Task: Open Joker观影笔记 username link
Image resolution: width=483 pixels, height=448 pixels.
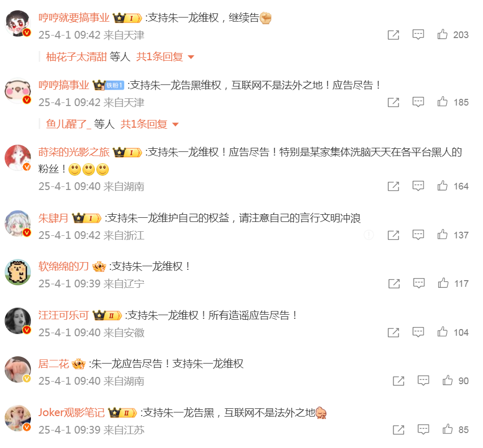Action: (72, 412)
